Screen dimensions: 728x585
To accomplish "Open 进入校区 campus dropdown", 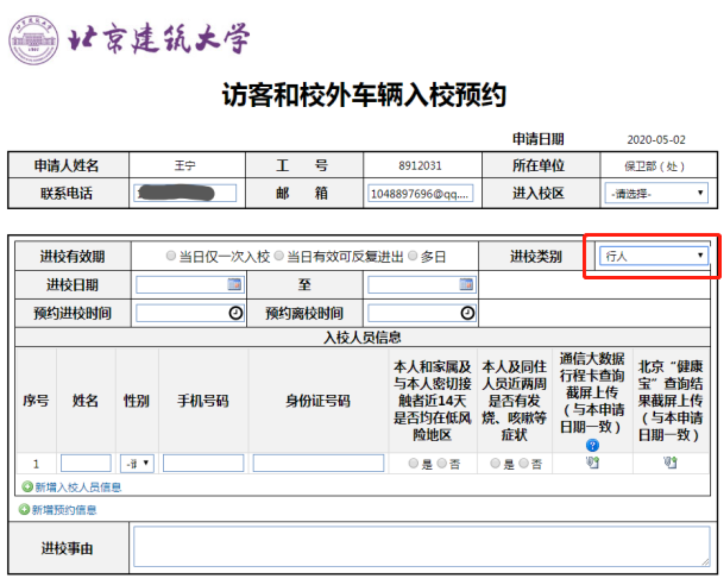I will tap(656, 193).
